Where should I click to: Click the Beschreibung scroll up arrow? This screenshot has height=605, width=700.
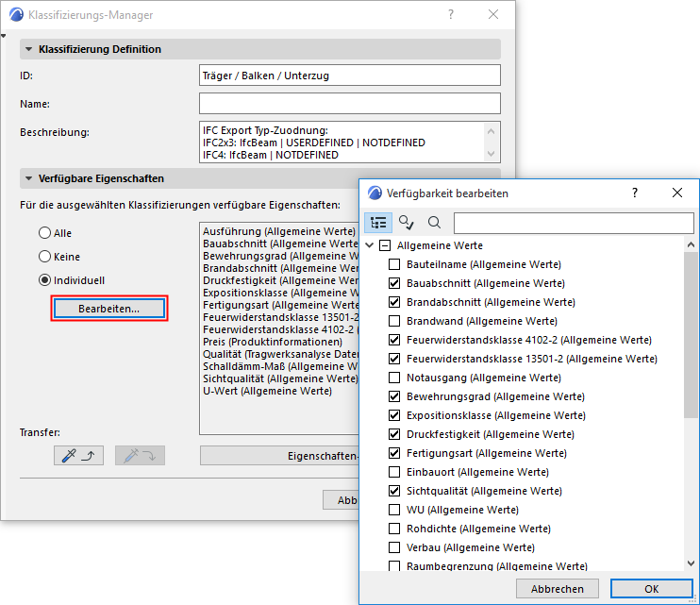(x=492, y=131)
